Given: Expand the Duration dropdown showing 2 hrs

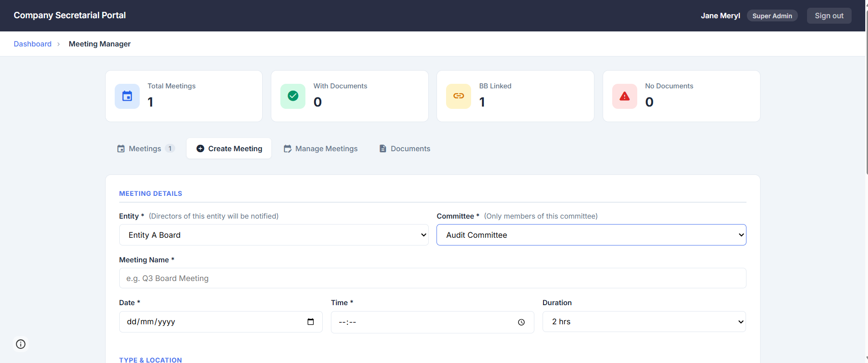Looking at the screenshot, I should pyautogui.click(x=644, y=322).
